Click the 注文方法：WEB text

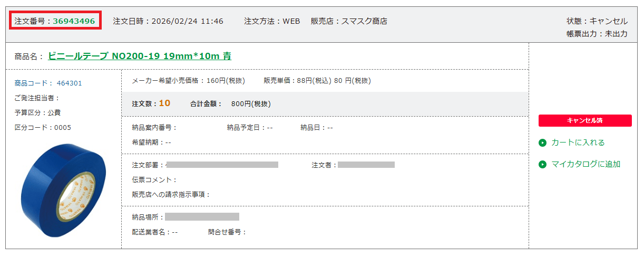272,21
